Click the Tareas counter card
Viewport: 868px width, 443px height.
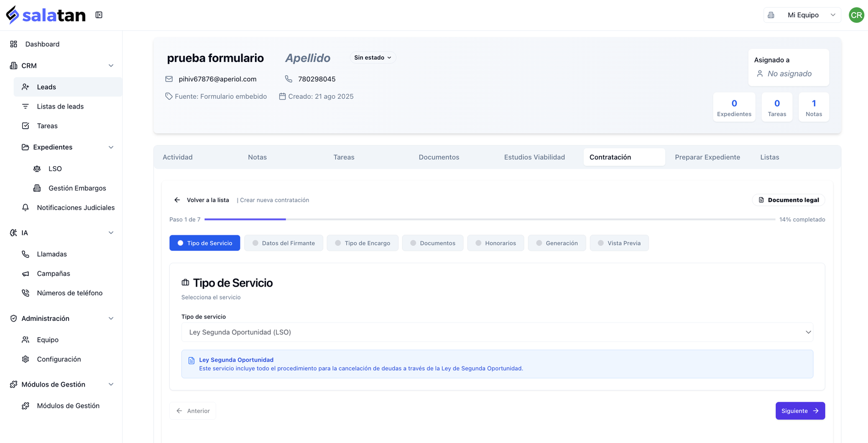(x=777, y=107)
